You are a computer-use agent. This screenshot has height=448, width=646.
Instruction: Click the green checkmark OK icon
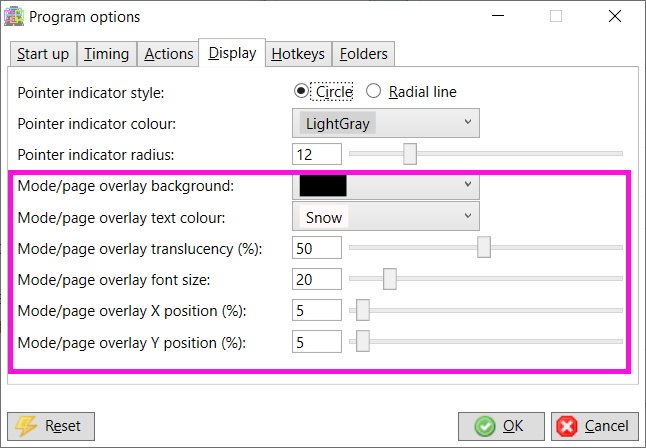coord(484,426)
